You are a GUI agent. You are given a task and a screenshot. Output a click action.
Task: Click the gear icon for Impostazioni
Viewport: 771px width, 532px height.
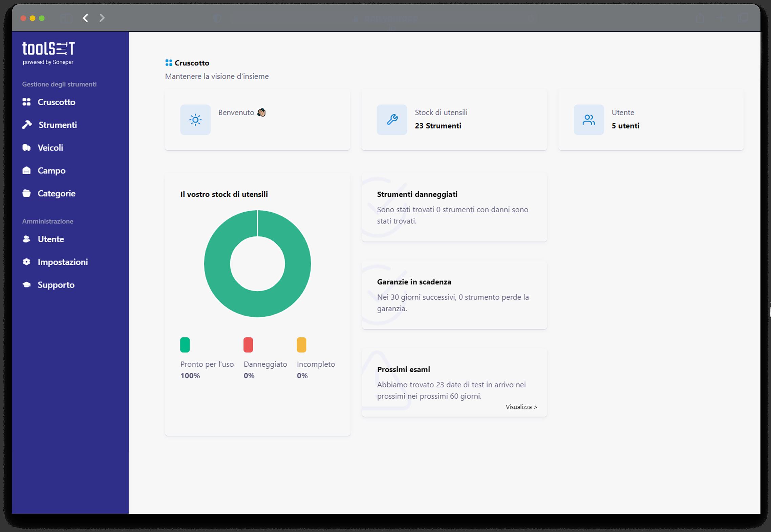point(26,262)
